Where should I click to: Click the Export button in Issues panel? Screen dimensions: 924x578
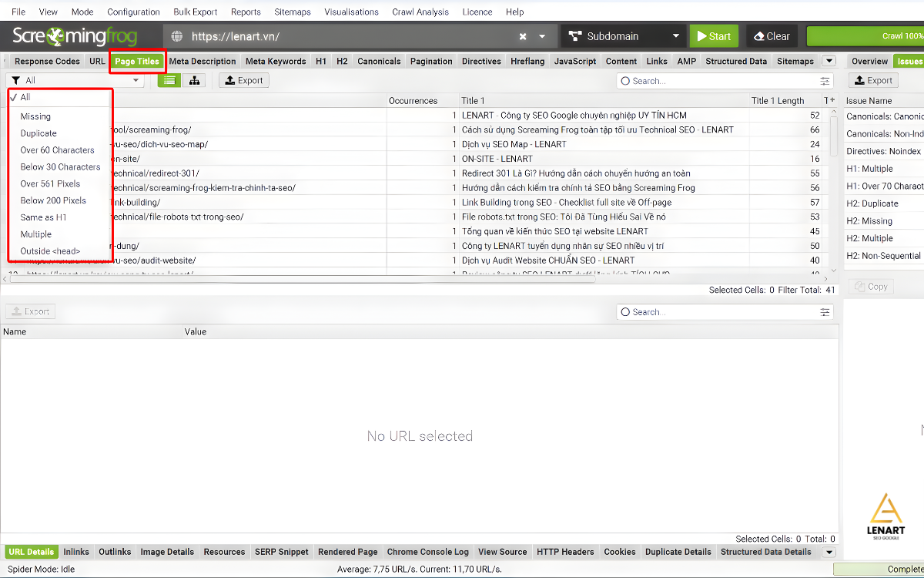coord(873,80)
